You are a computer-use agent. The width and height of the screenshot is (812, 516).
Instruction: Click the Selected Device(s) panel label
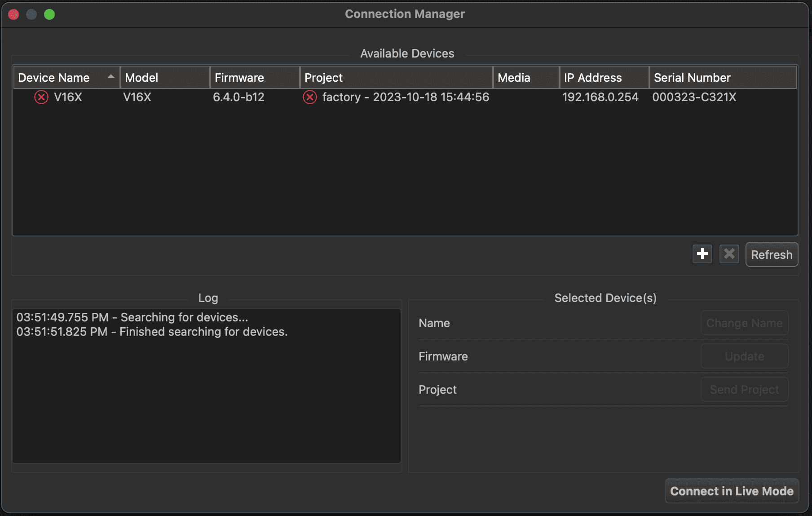pyautogui.click(x=605, y=298)
